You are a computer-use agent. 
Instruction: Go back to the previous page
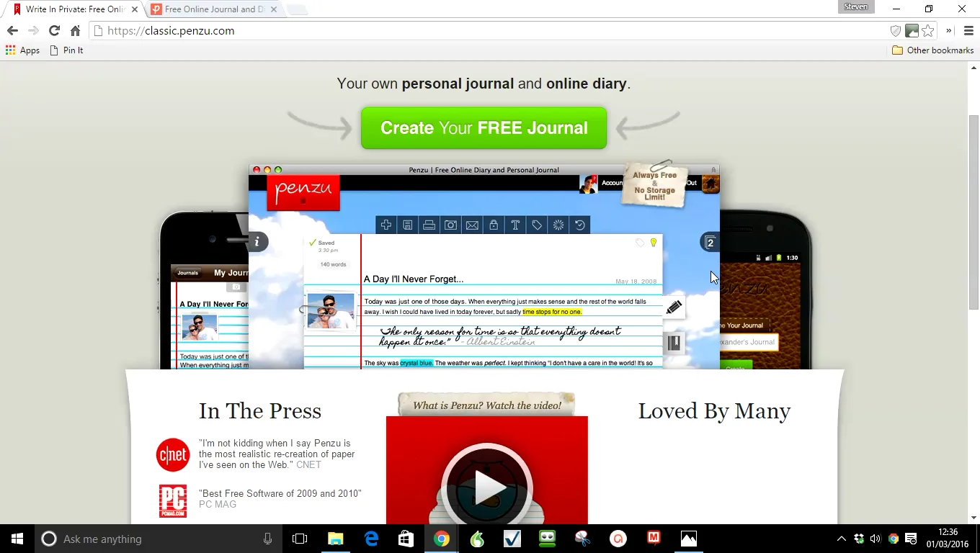pos(12,31)
